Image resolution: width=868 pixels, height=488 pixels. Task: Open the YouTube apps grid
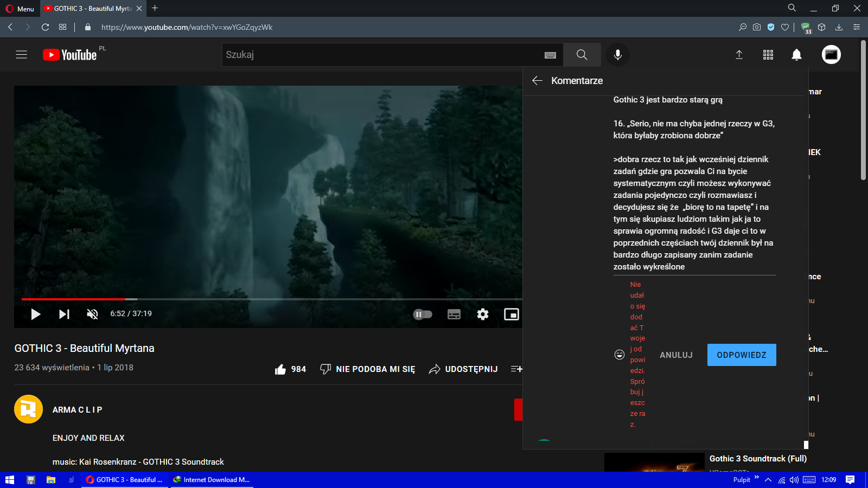(x=768, y=55)
